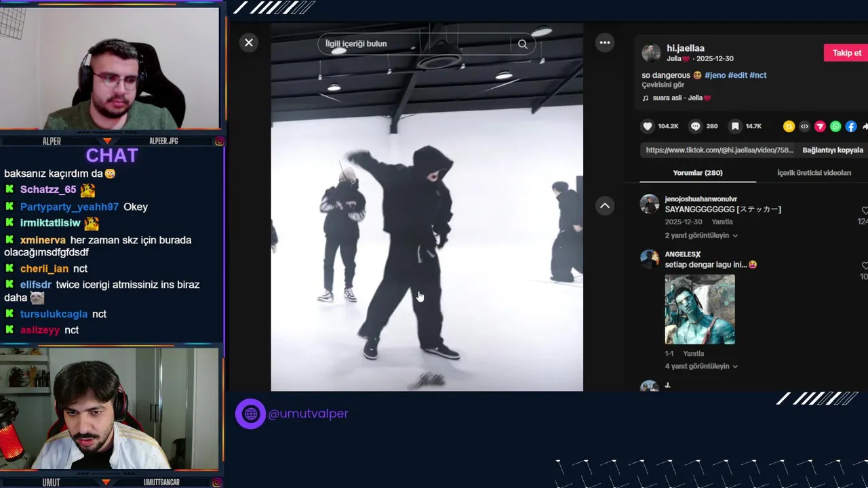Copy link with Bağlantıyı kopyala
This screenshot has width=868, height=488.
(833, 150)
